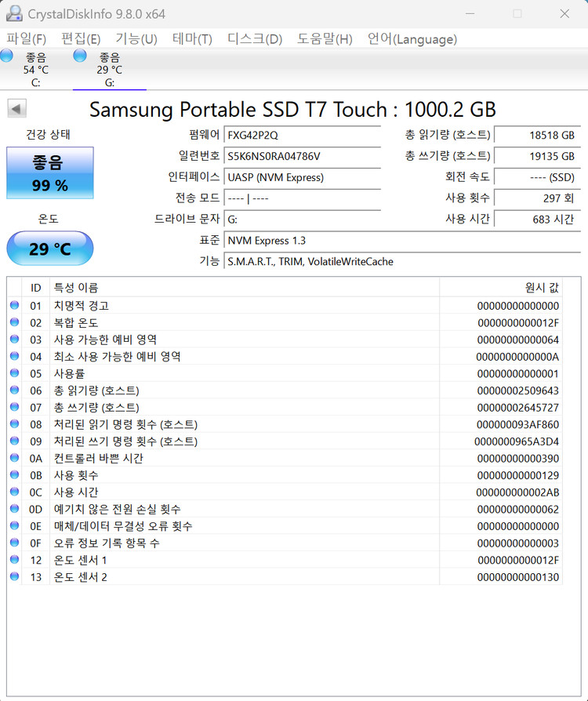Click raw value 00000000000390
The width and height of the screenshot is (588, 701).
tap(517, 459)
